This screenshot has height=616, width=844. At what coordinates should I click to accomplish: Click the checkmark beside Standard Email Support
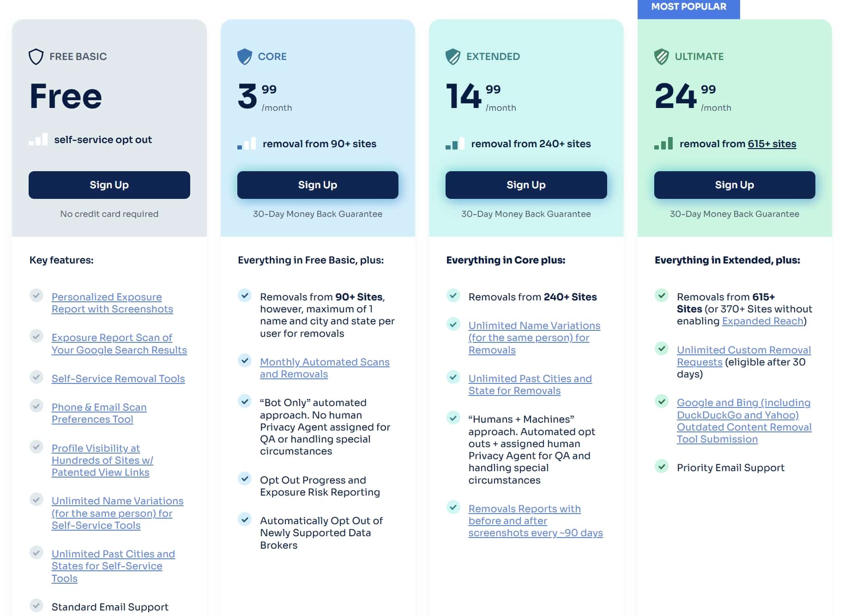point(36,605)
